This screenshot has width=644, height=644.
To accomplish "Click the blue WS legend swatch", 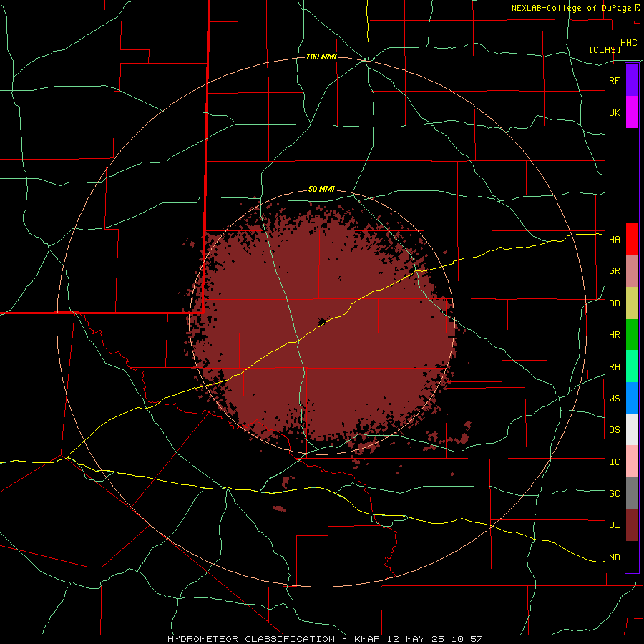I will (x=632, y=398).
